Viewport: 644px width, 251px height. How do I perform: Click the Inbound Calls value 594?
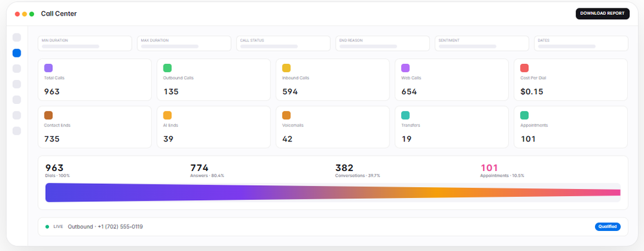(290, 92)
